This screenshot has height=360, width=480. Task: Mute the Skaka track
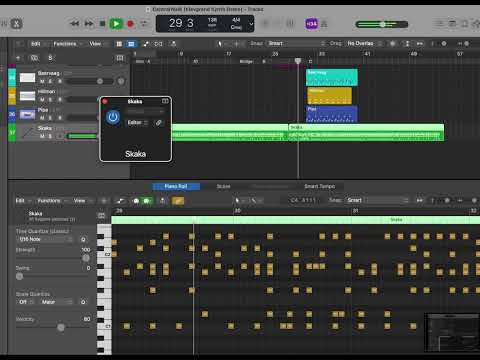tap(42, 136)
